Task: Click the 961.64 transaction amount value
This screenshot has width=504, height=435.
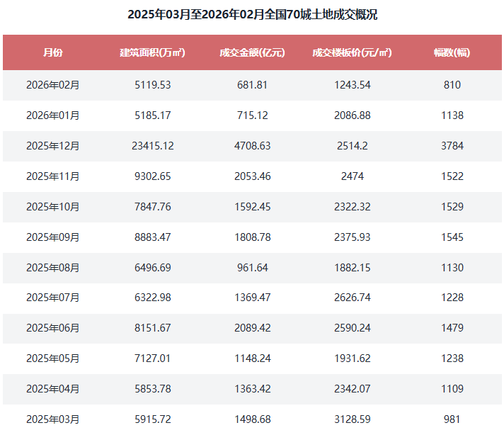Action: coord(252,268)
